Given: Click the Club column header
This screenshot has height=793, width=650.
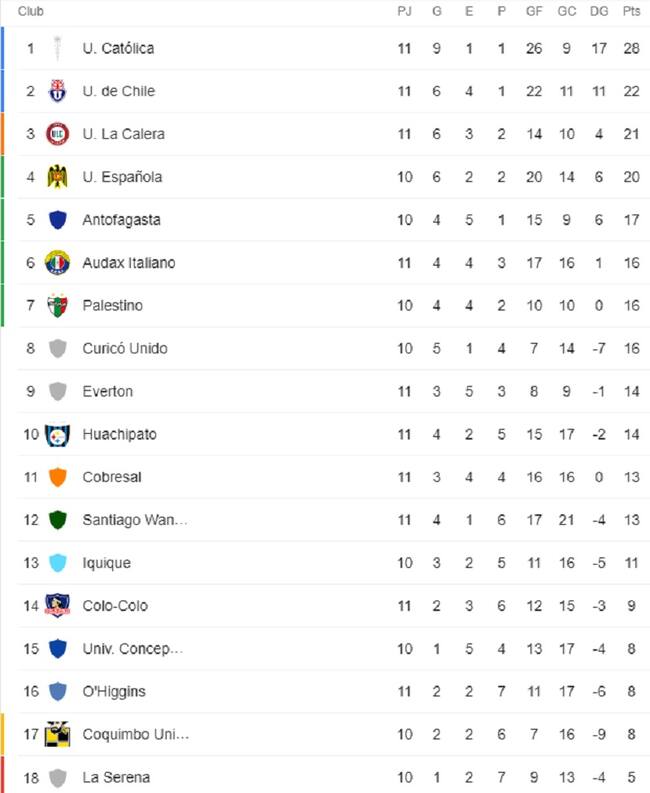Looking at the screenshot, I should tap(31, 11).
